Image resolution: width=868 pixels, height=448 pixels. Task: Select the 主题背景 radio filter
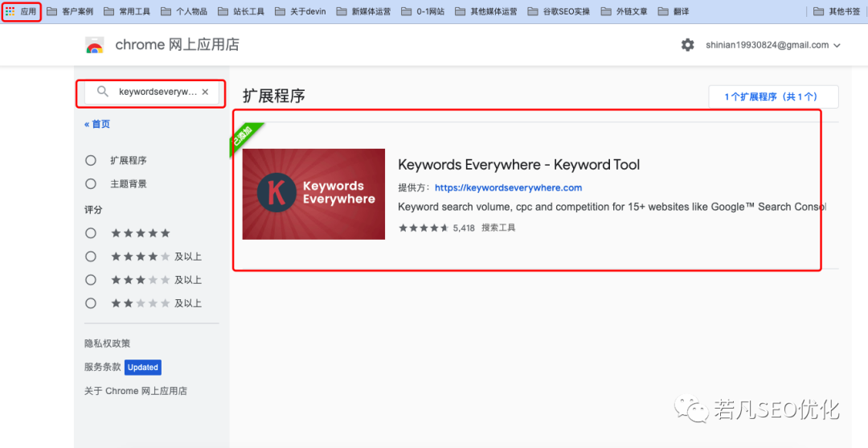pos(91,184)
